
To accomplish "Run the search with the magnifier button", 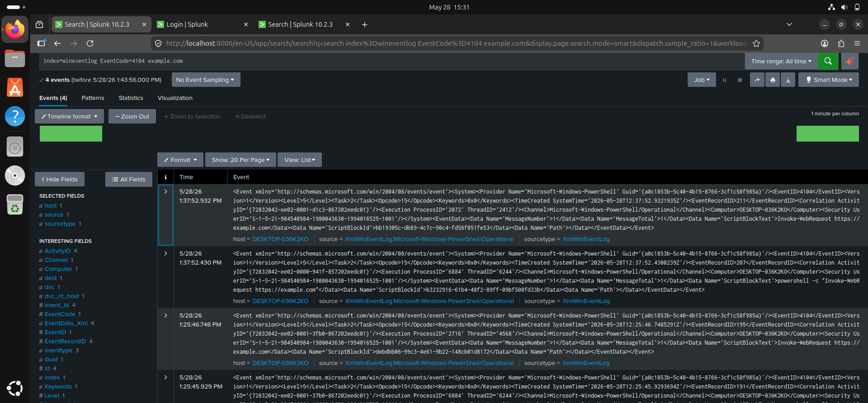I will (x=828, y=61).
